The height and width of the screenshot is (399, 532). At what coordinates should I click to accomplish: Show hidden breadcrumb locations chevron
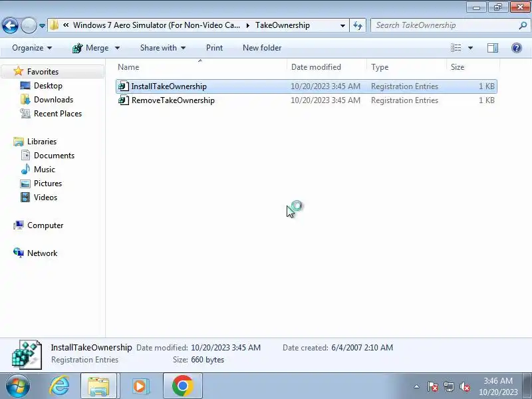point(66,25)
